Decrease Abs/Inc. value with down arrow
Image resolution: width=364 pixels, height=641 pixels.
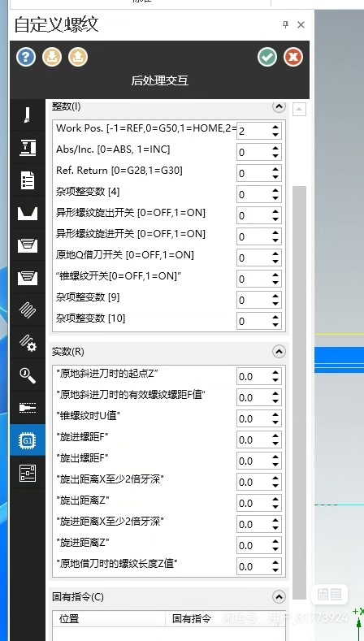pos(275,156)
